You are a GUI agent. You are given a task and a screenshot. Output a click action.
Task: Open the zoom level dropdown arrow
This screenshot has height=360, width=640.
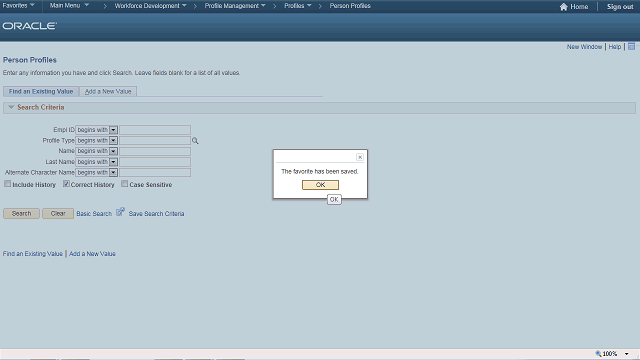(627, 354)
